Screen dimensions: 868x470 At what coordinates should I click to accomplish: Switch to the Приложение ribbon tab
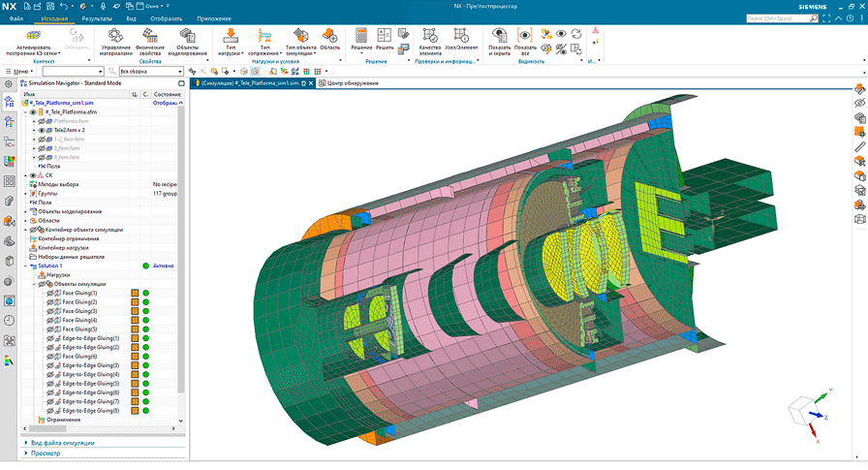[214, 18]
